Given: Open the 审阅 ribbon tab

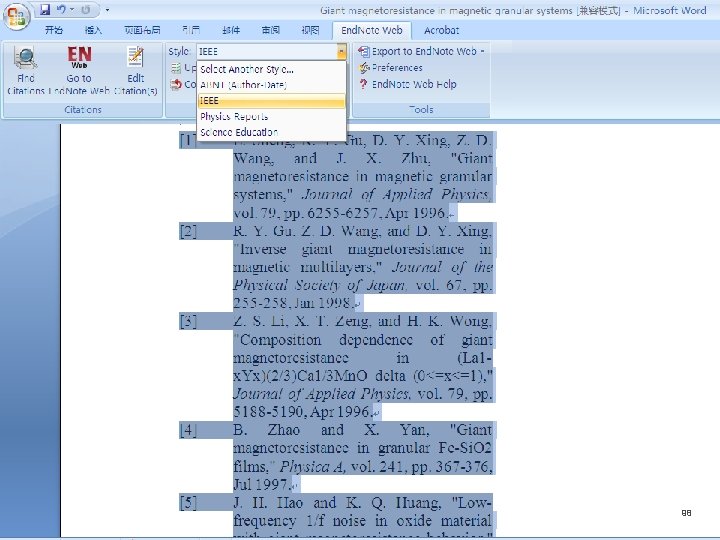Looking at the screenshot, I should [270, 30].
